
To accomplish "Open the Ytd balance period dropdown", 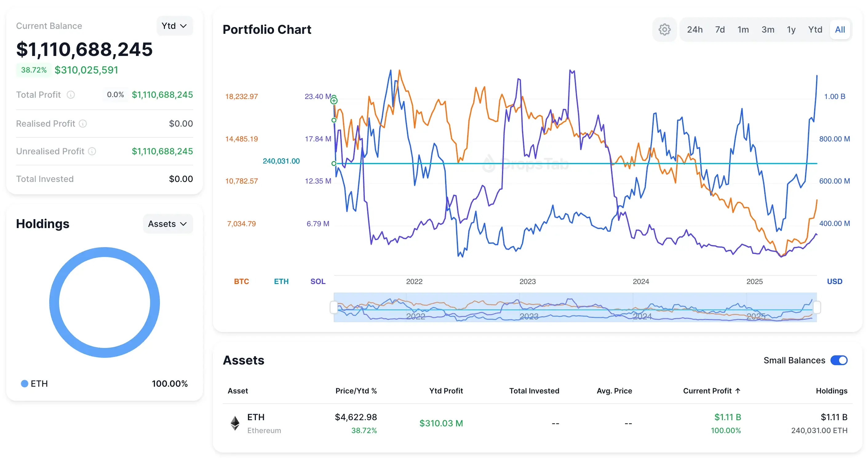I will tap(174, 26).
